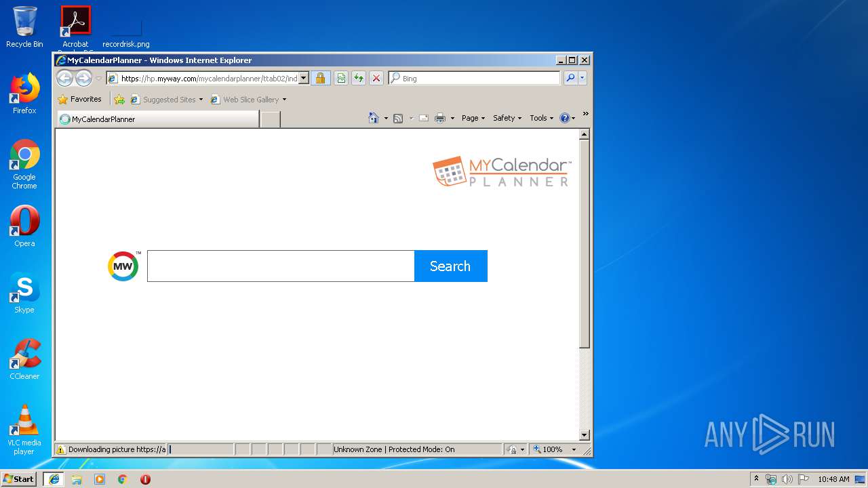868x488 pixels.
Task: Click the Home page icon
Action: tap(374, 118)
